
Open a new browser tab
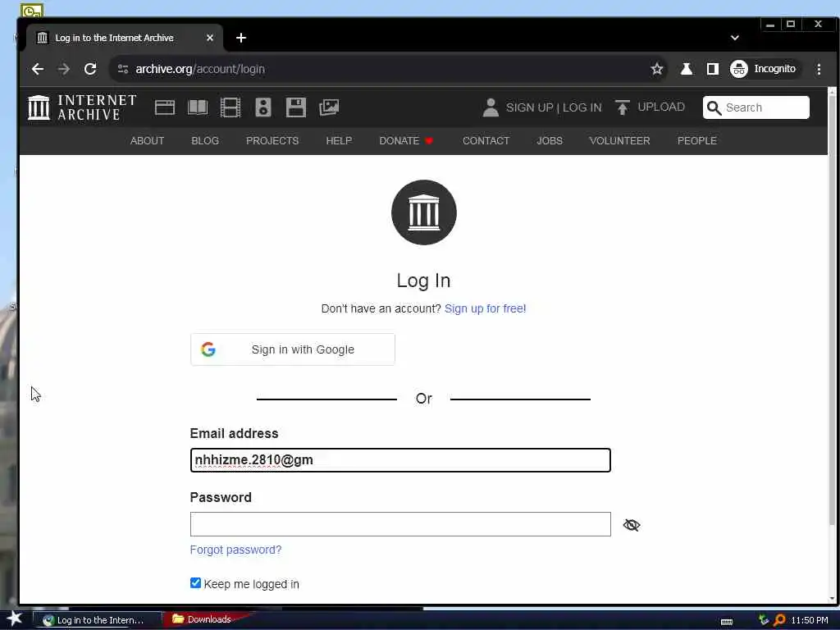coord(241,38)
